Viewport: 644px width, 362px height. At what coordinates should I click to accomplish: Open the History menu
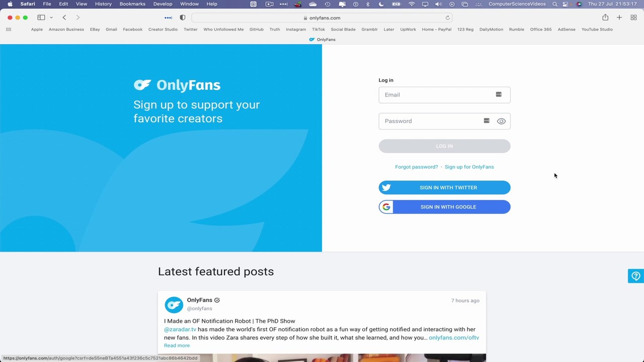(x=103, y=4)
